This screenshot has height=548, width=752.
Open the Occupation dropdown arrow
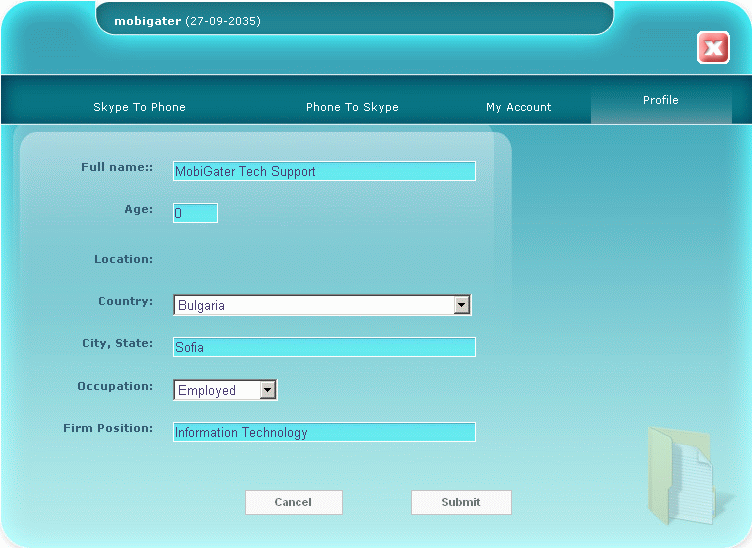[x=268, y=390]
